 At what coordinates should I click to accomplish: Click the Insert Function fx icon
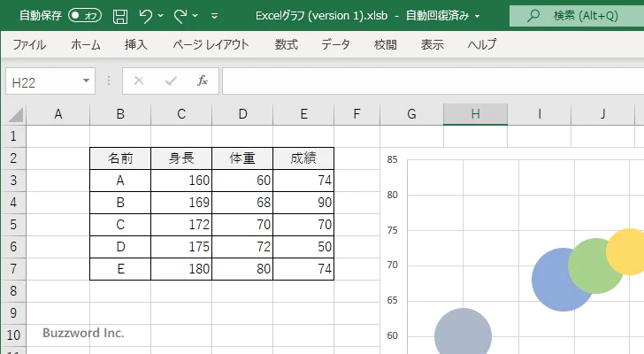tap(203, 81)
